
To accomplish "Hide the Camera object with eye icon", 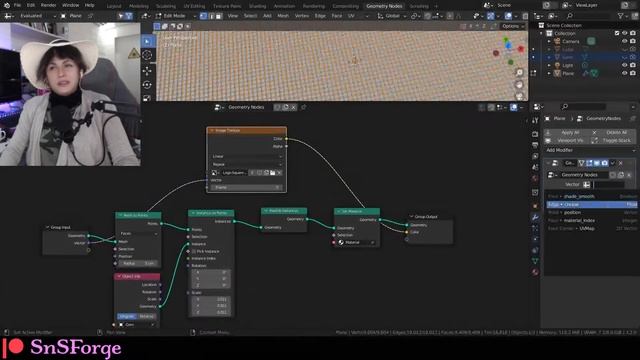I will coord(624,41).
